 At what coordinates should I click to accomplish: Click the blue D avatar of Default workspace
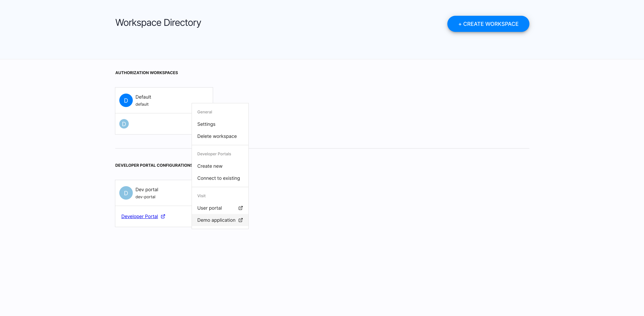coord(126,100)
